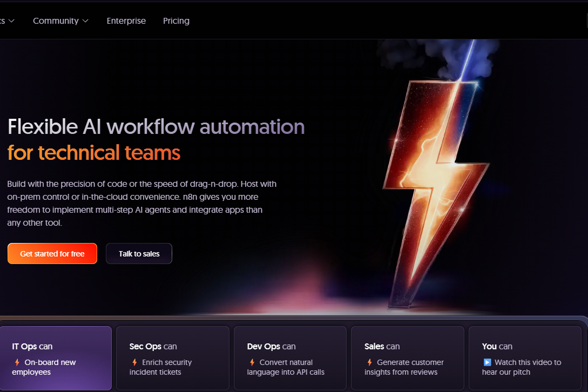588x392 pixels.
Task: Select the Sales use-case card
Action: coord(407,358)
